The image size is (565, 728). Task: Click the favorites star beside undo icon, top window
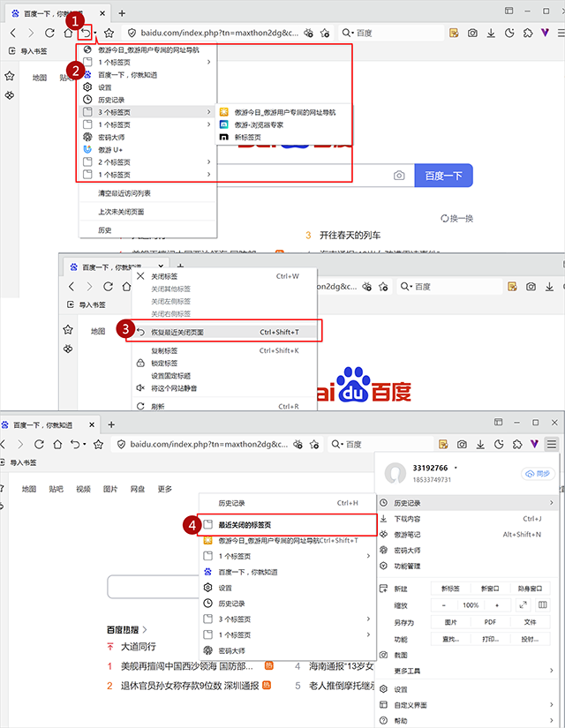(109, 33)
